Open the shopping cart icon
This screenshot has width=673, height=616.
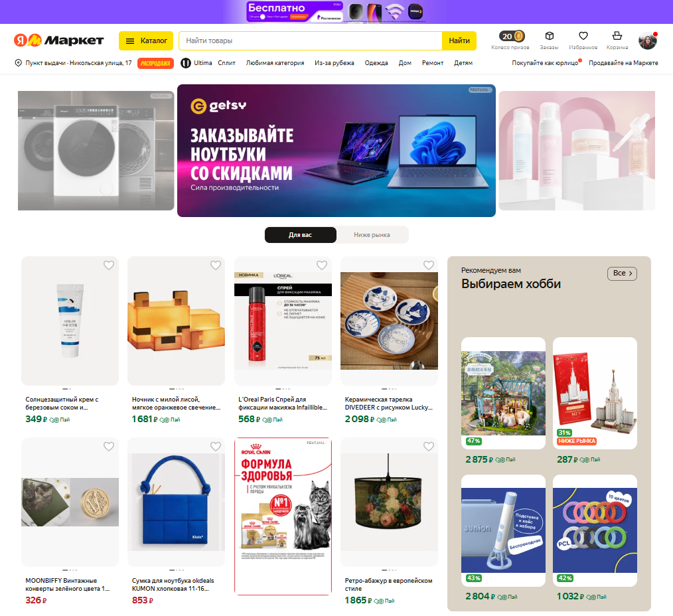click(617, 36)
